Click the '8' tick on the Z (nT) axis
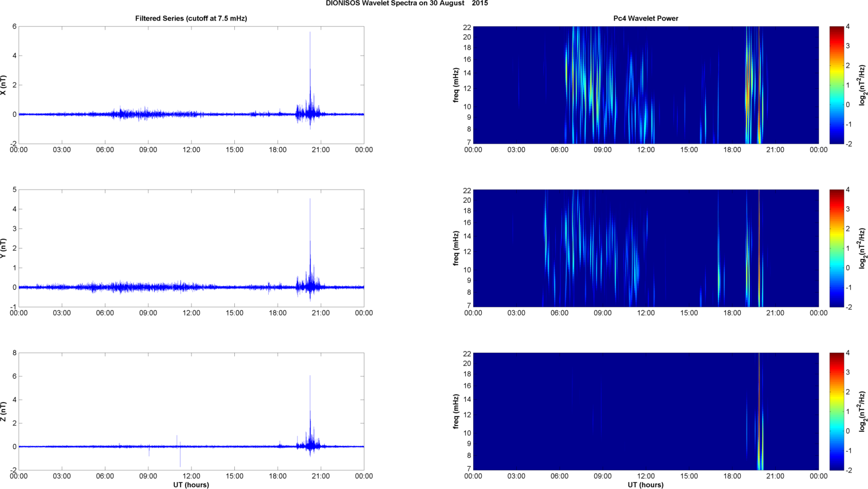868x489 pixels. (14, 353)
